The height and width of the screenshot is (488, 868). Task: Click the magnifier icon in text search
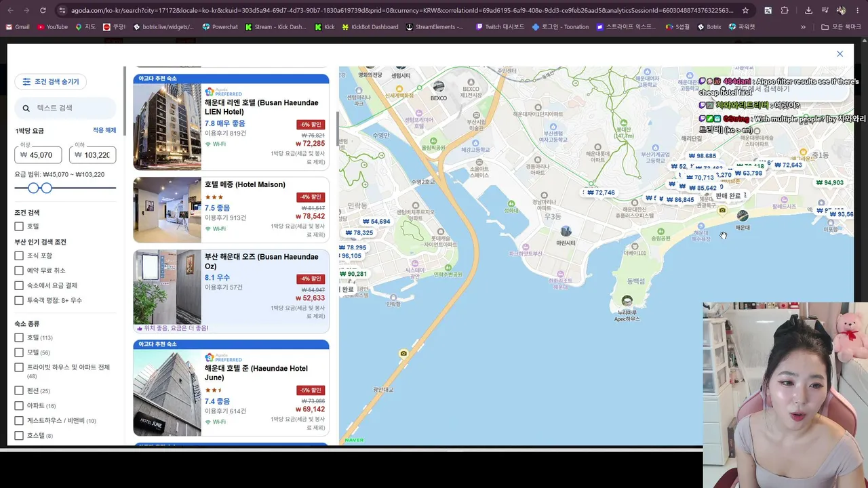[26, 108]
